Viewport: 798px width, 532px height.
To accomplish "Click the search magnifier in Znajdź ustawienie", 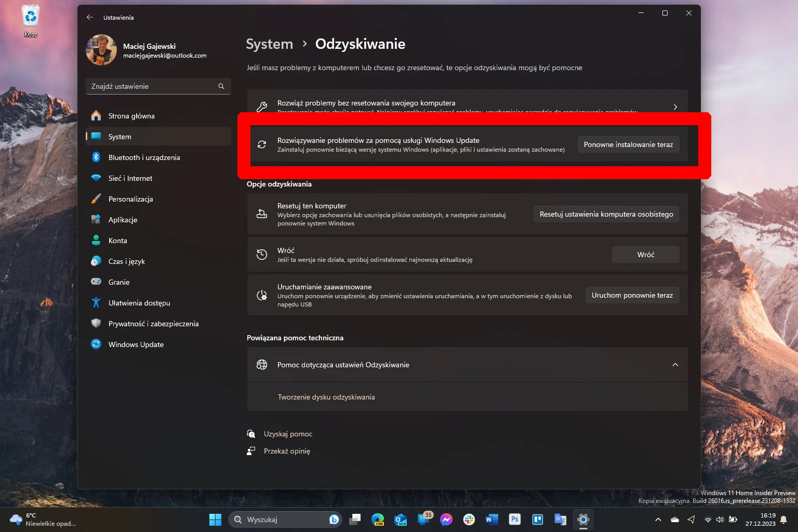I will tap(221, 86).
